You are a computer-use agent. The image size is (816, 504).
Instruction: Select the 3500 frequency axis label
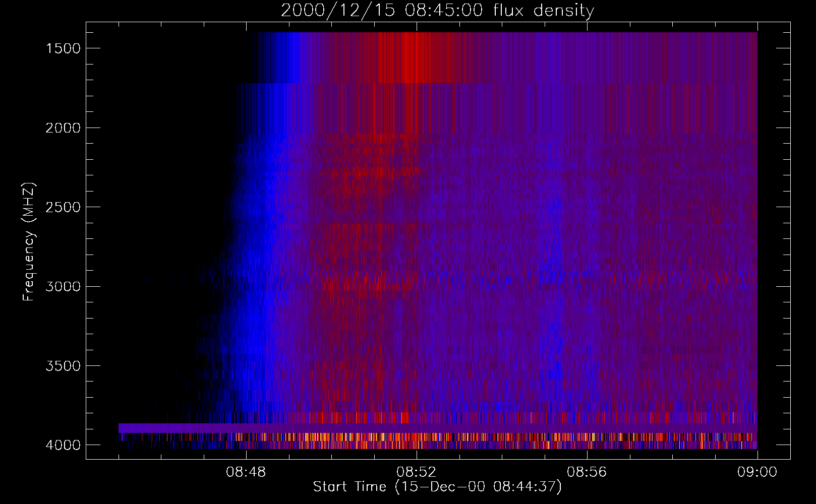(x=63, y=366)
